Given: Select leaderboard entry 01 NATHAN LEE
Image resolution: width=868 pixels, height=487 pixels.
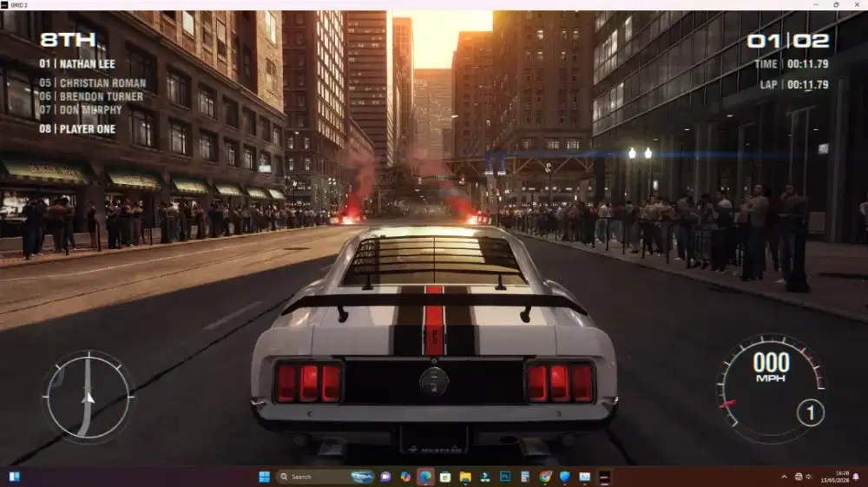Looking at the screenshot, I should (x=77, y=64).
